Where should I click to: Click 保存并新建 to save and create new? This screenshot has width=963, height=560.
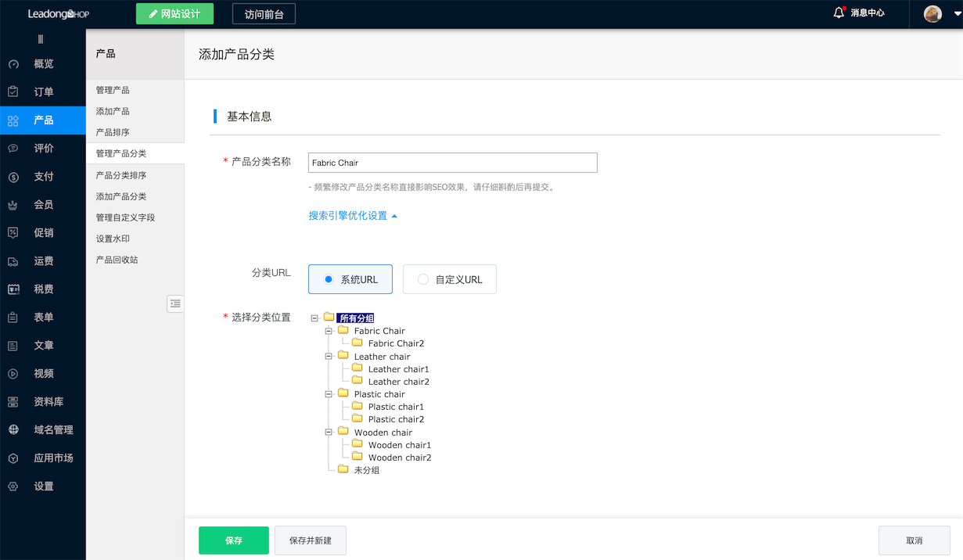point(310,540)
